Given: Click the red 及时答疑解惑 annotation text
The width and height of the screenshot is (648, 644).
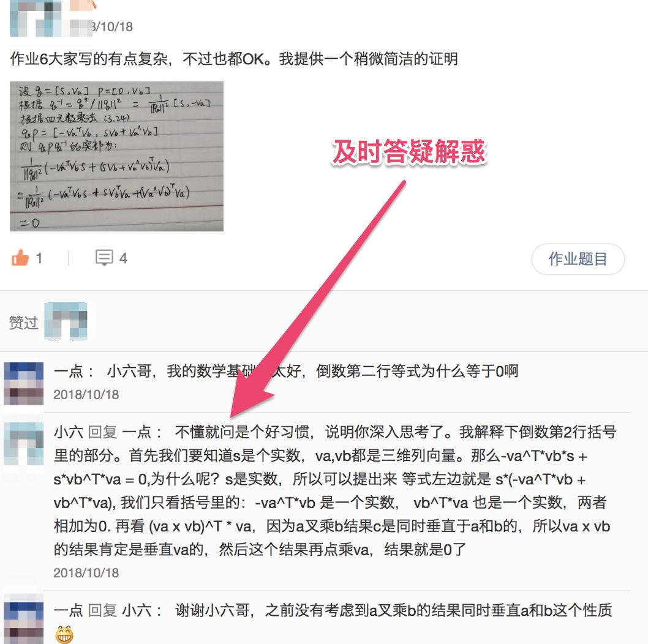Looking at the screenshot, I should [x=410, y=152].
